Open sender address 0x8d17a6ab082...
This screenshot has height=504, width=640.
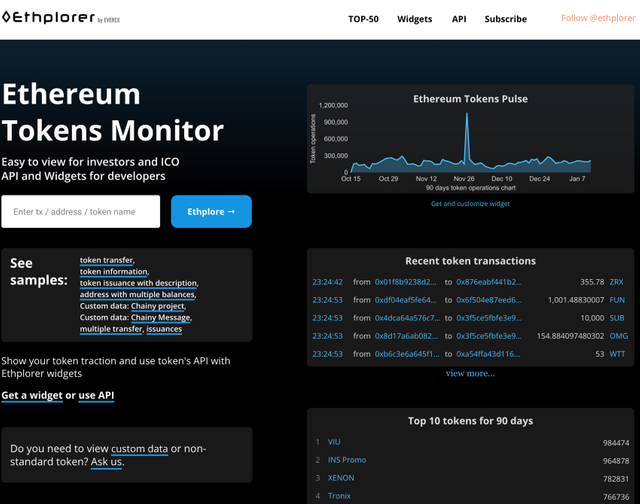coord(406,336)
